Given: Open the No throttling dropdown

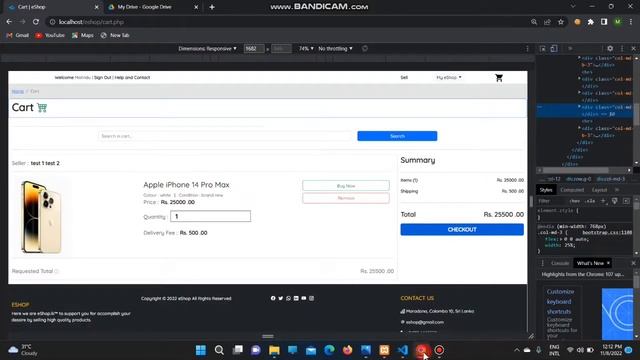Looking at the screenshot, I should coord(335,49).
